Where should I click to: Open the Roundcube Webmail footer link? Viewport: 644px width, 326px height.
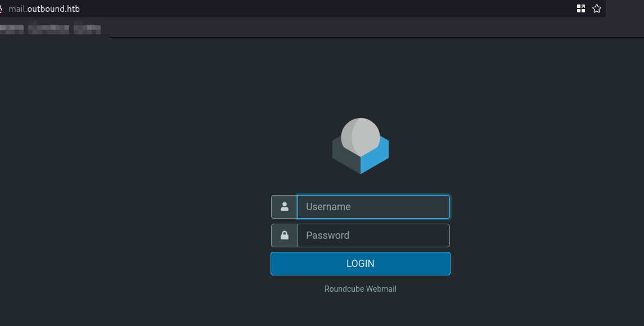click(361, 289)
